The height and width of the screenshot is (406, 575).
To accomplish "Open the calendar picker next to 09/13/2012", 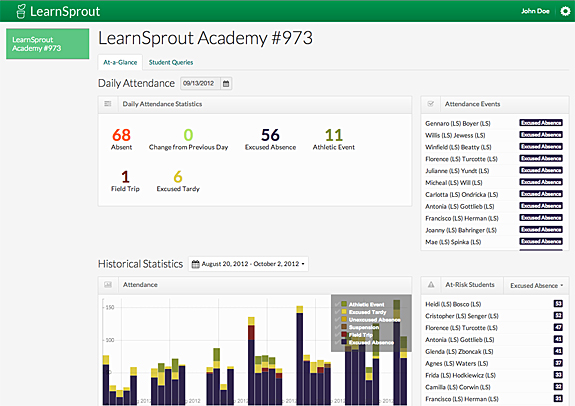I will coord(226,84).
